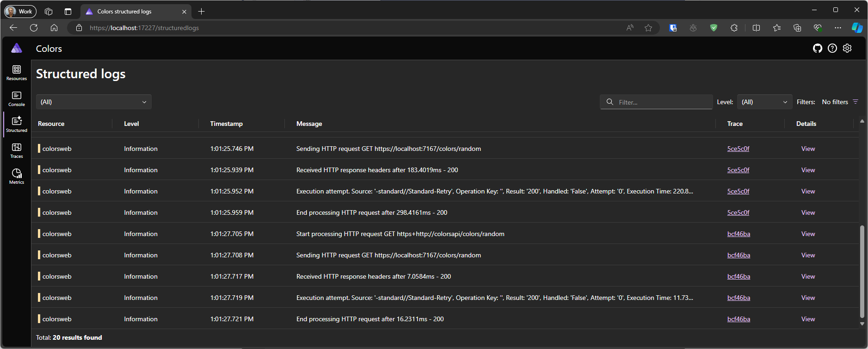Click the help question mark icon

(832, 49)
